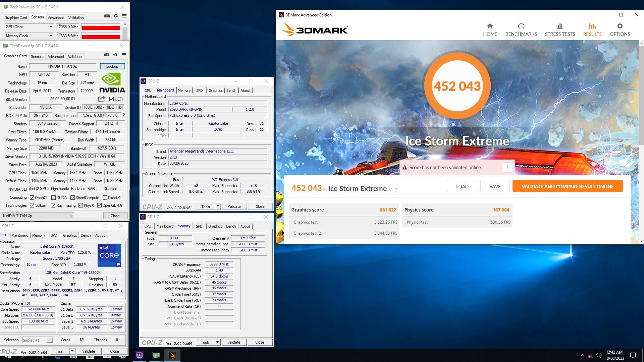Go to 3DMark Home
Viewport: 644px width, 362px height.
tap(490, 30)
